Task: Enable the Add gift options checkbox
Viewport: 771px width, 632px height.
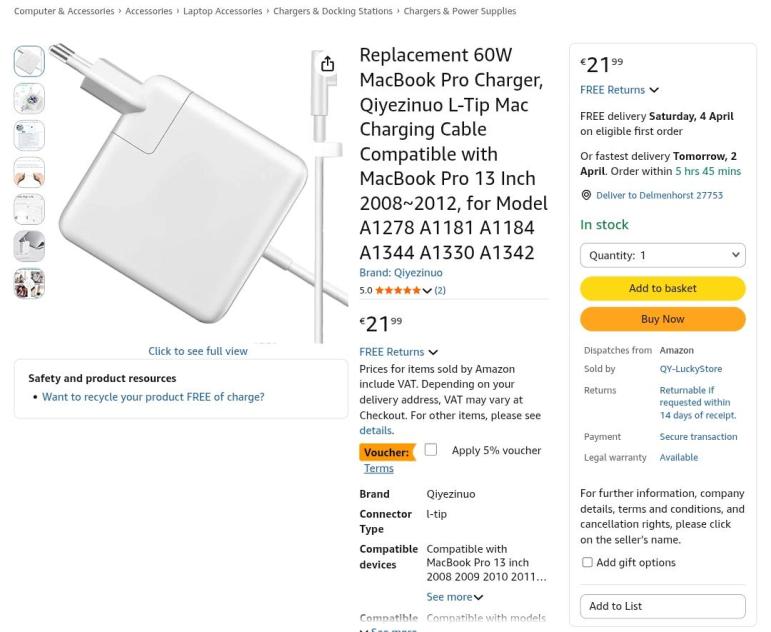Action: (x=587, y=562)
